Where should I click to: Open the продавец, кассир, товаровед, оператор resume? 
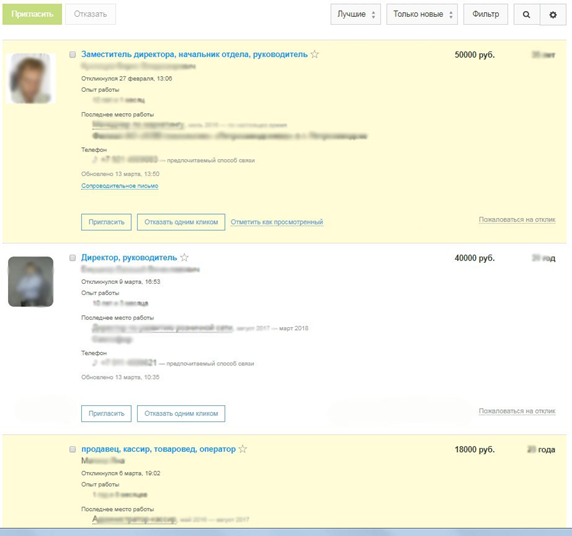158,449
